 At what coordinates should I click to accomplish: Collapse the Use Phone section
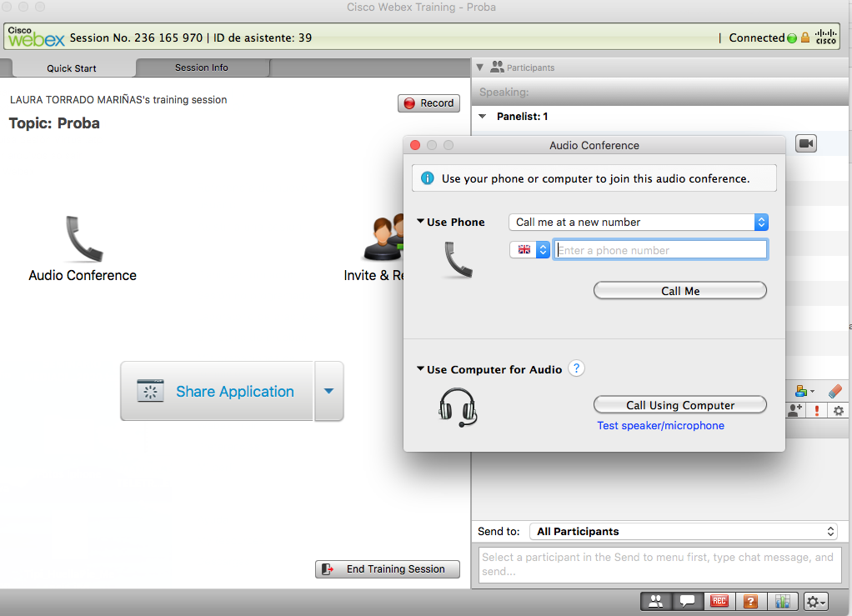[x=421, y=222]
